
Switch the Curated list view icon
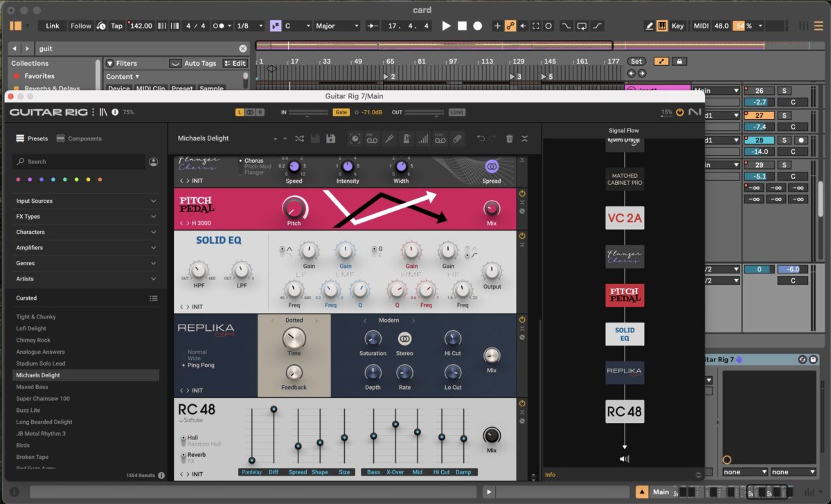154,298
